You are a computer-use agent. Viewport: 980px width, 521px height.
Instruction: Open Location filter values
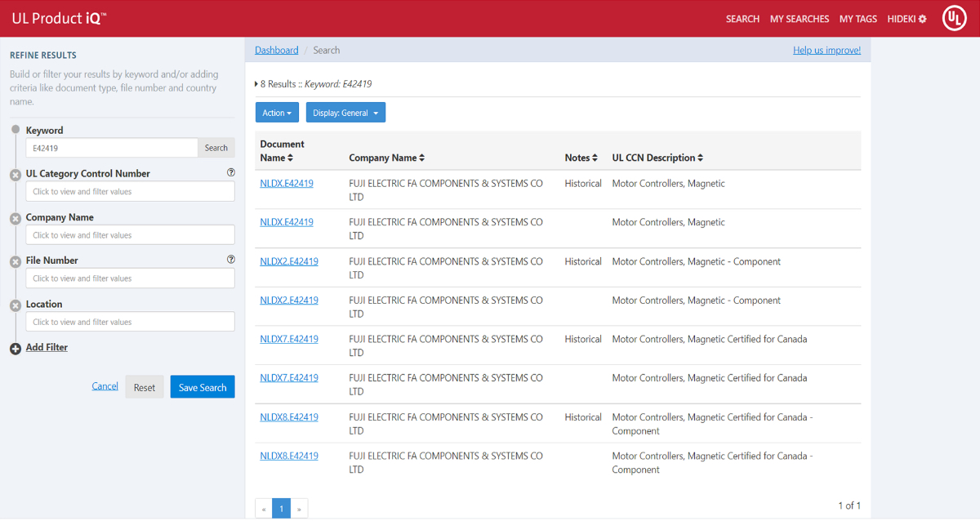click(130, 322)
